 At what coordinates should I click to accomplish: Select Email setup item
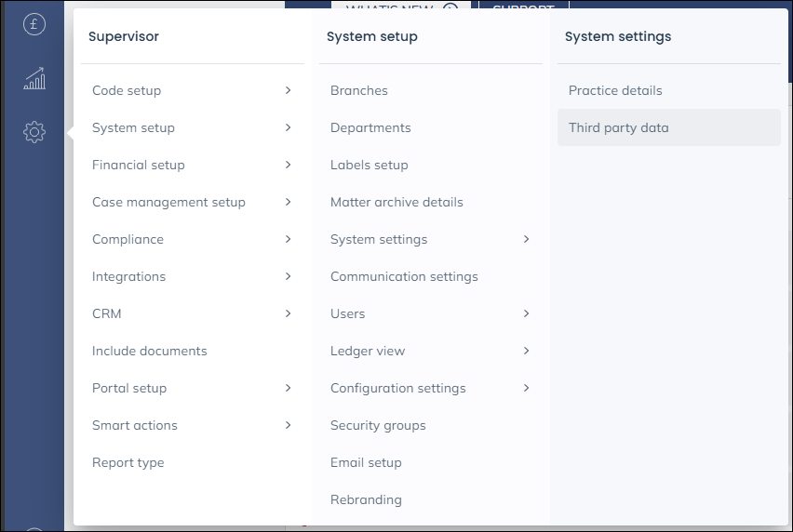tap(366, 462)
